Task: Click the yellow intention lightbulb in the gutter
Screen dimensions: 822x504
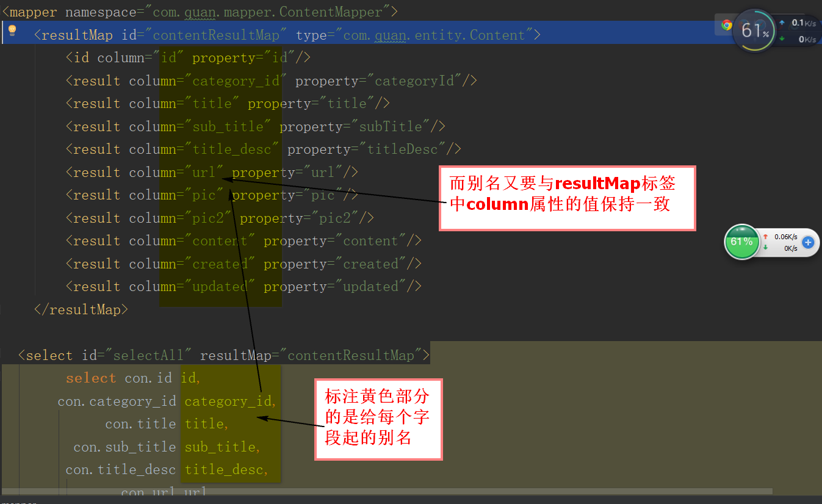Action: click(11, 31)
